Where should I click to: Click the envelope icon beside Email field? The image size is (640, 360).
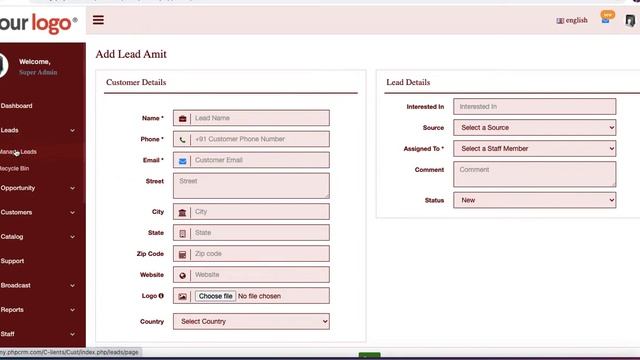182,161
